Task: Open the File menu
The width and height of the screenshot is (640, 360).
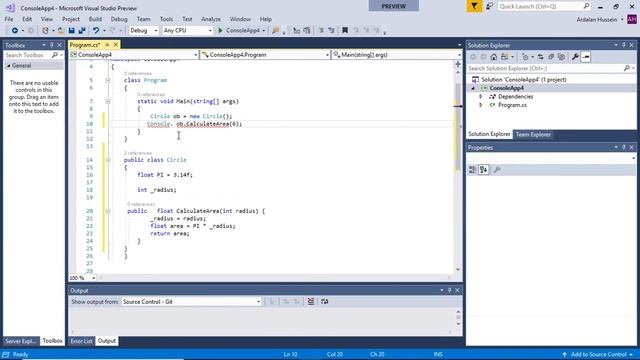Action: pyautogui.click(x=9, y=19)
